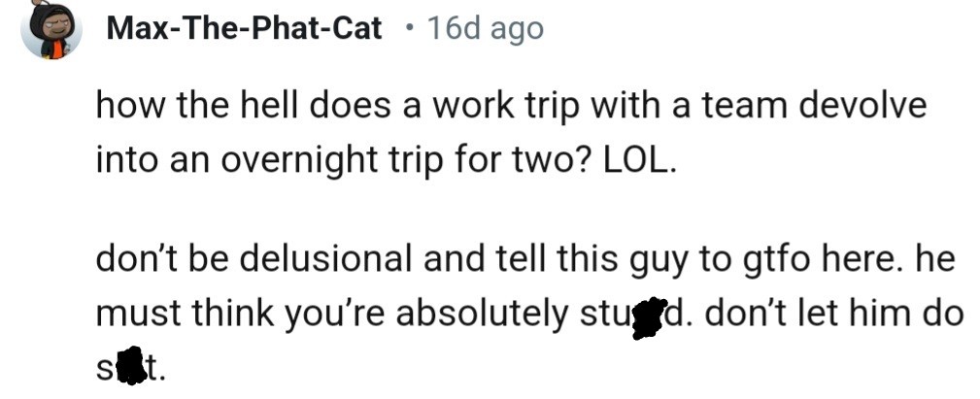Click the phrase "don't let him do"
Screen dimensions: 980x399
tap(830, 316)
